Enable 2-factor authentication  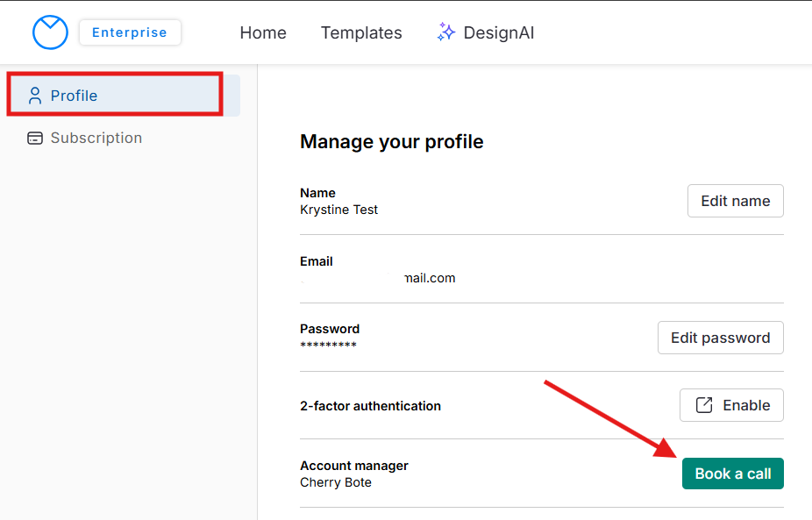731,405
